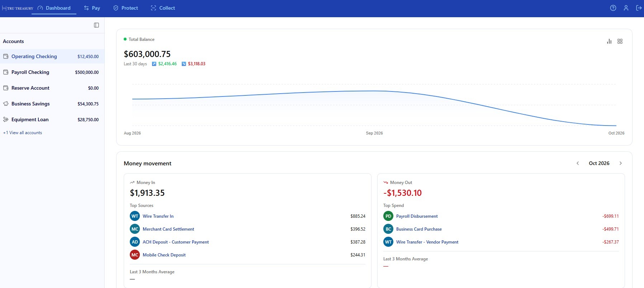Click the Payroll Checking wallet icon

pyautogui.click(x=6, y=72)
